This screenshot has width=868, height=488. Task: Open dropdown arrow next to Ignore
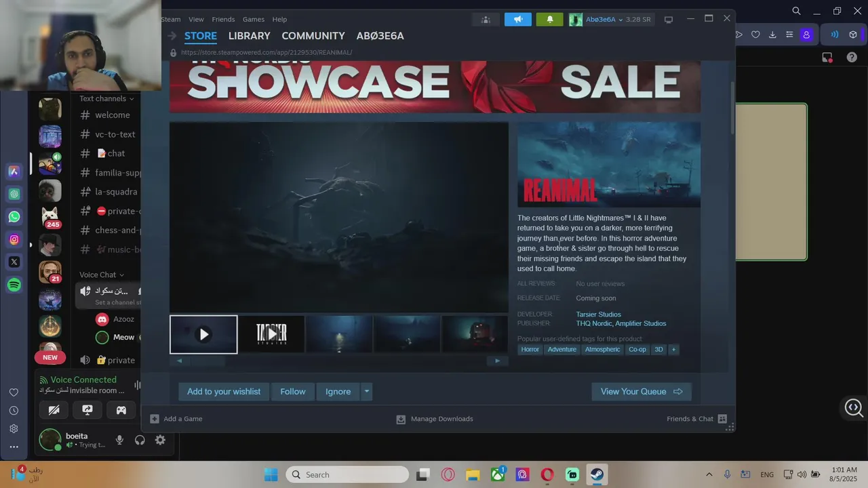(x=366, y=391)
